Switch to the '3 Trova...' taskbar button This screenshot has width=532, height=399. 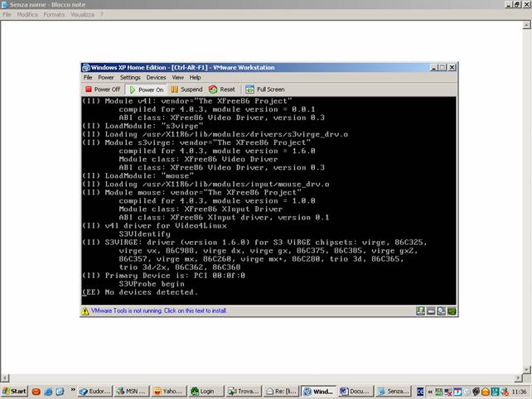pos(244,392)
